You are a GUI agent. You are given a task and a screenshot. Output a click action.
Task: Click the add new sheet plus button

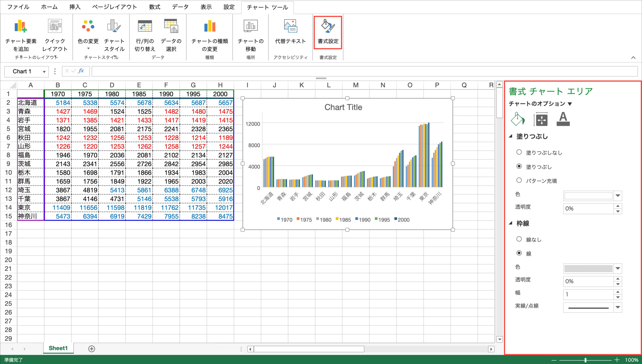point(92,348)
